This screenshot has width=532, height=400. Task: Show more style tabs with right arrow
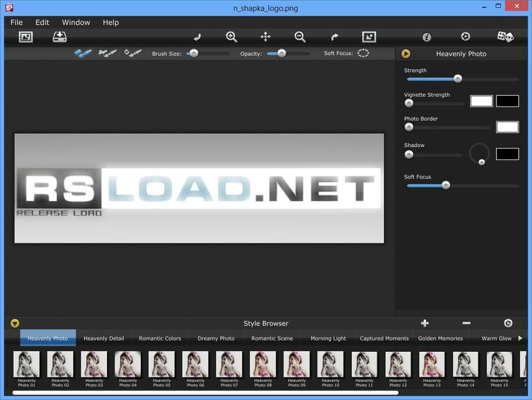tap(520, 338)
